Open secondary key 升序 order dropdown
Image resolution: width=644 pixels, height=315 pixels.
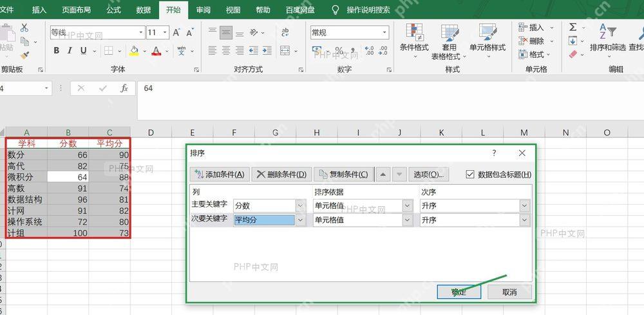(524, 220)
